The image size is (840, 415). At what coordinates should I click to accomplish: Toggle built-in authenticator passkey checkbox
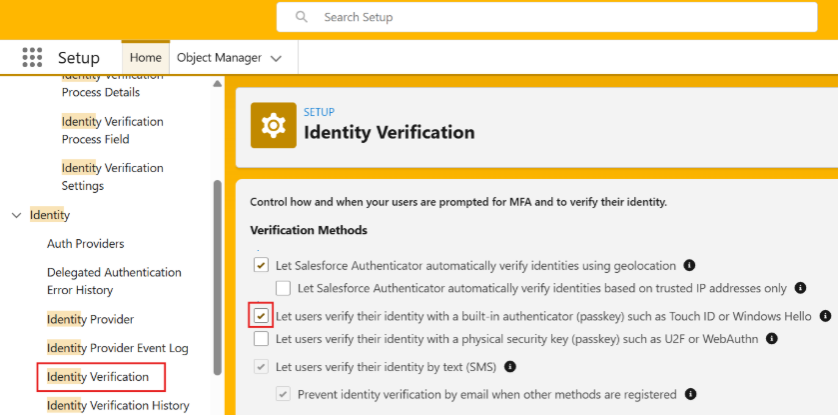pos(261,316)
